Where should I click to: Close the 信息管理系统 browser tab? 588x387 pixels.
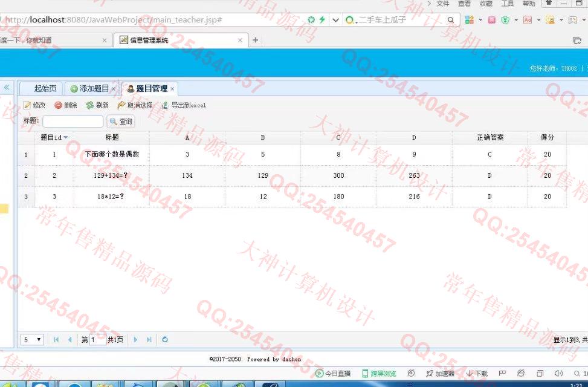click(240, 40)
